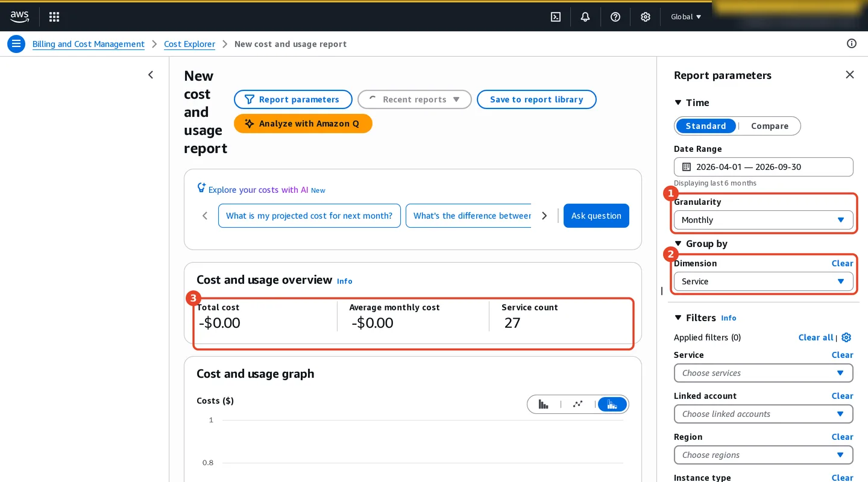This screenshot has height=482, width=868.
Task: Click the Report parameters button
Action: coord(293,99)
